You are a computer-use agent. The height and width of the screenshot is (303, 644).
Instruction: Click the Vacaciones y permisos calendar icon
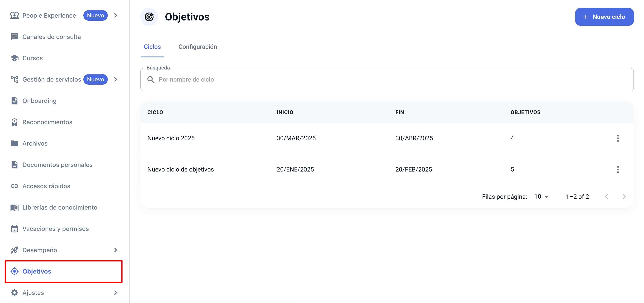[15, 229]
